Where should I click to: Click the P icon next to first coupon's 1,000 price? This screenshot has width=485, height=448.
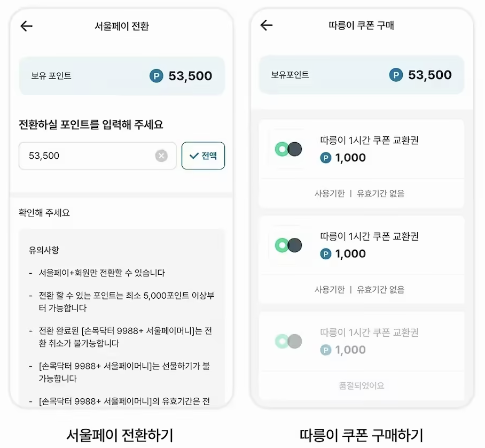[x=326, y=158]
